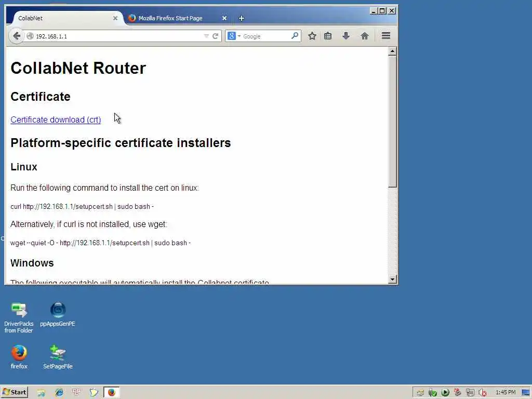Click the vertical scrollbar thumb

tap(392, 122)
